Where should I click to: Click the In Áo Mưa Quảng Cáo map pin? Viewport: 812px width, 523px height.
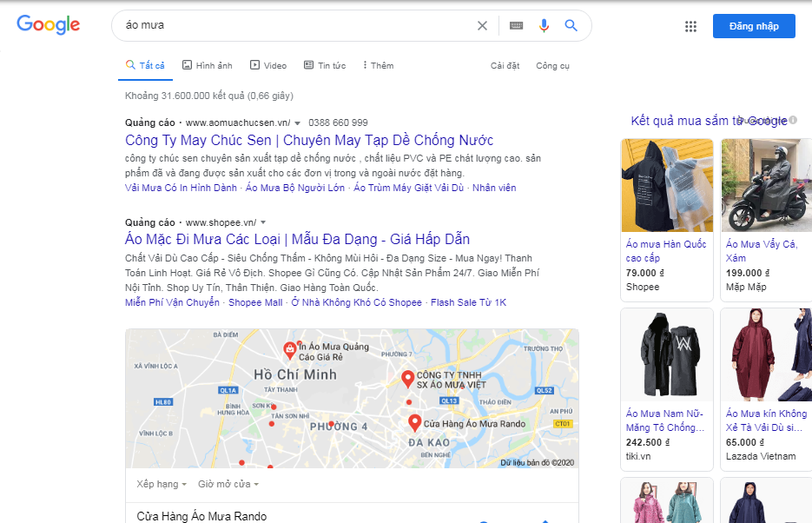289,350
